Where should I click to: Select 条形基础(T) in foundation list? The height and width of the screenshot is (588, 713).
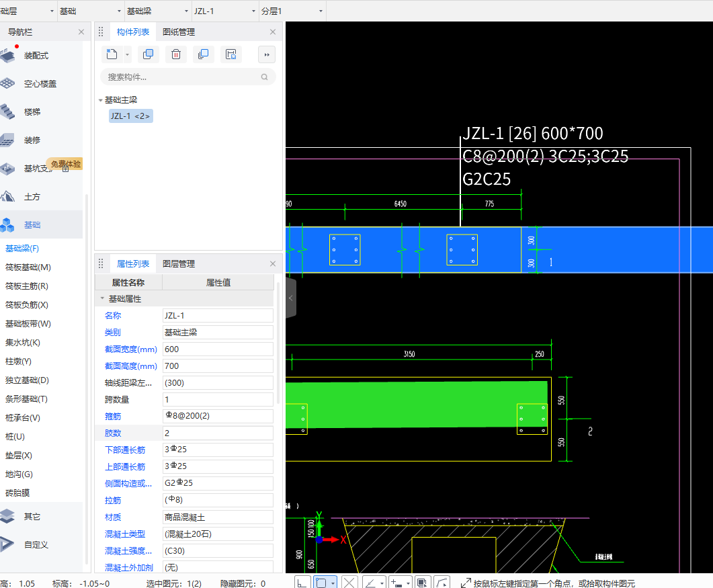click(x=26, y=398)
